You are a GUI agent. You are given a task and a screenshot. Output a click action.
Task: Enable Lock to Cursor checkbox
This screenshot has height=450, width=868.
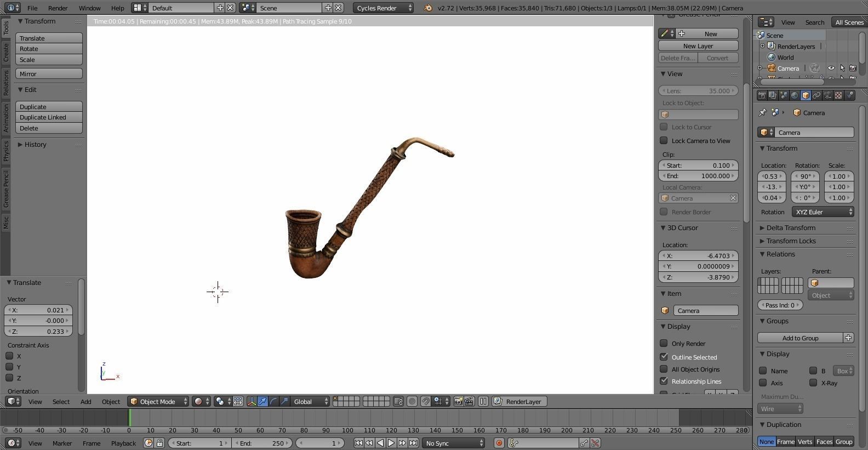(x=664, y=127)
